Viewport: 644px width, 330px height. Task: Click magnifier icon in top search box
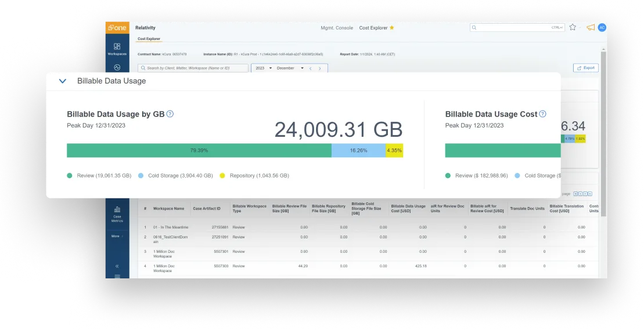474,27
